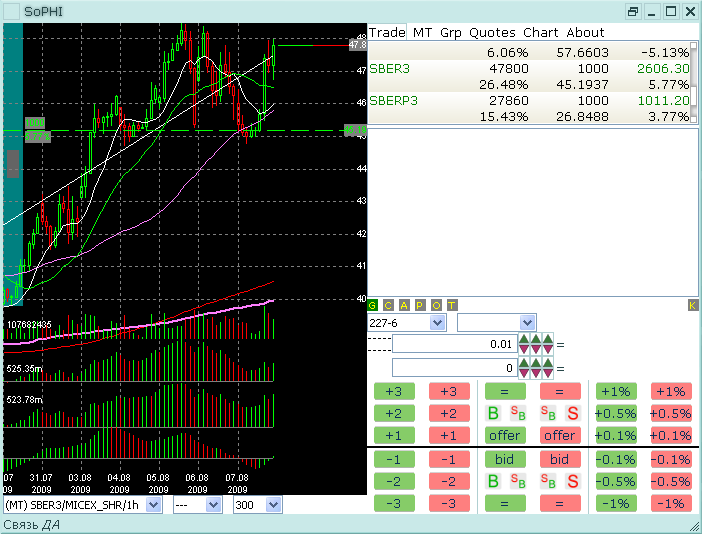Open the Trade tab

387,32
